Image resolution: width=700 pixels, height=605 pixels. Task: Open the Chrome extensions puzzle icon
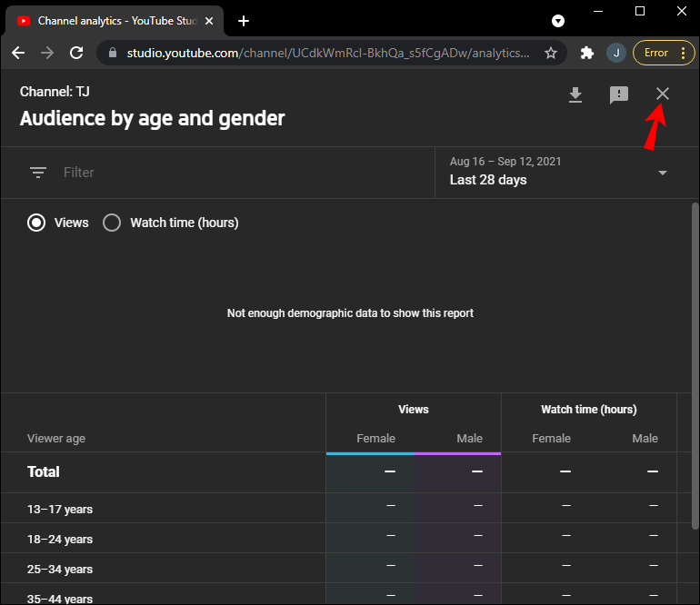(587, 53)
